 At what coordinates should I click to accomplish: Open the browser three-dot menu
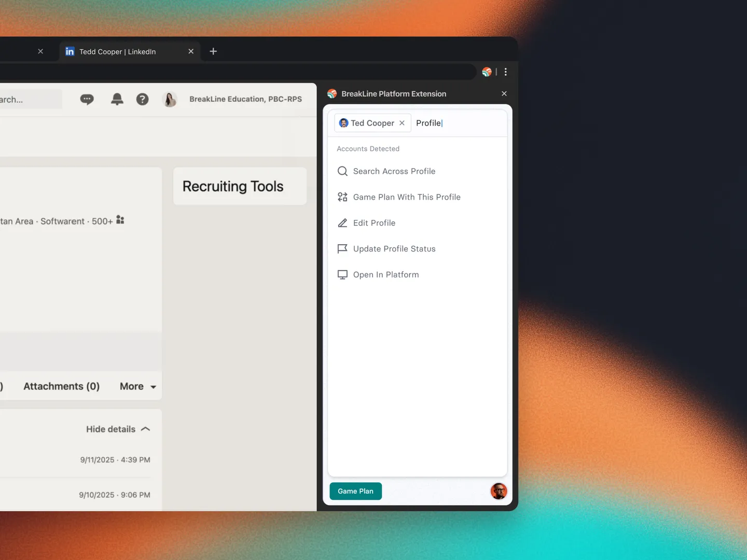click(506, 72)
